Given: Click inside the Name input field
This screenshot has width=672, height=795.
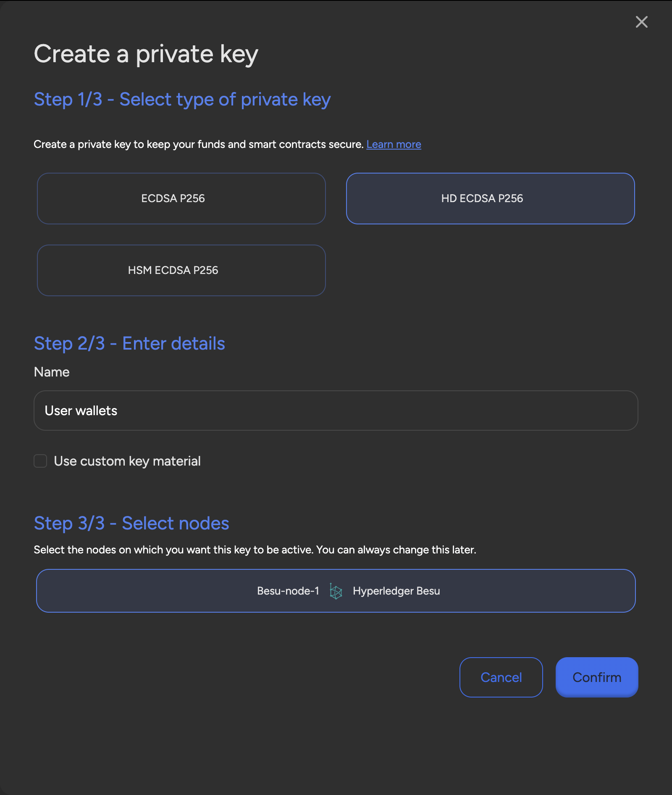Looking at the screenshot, I should [335, 411].
